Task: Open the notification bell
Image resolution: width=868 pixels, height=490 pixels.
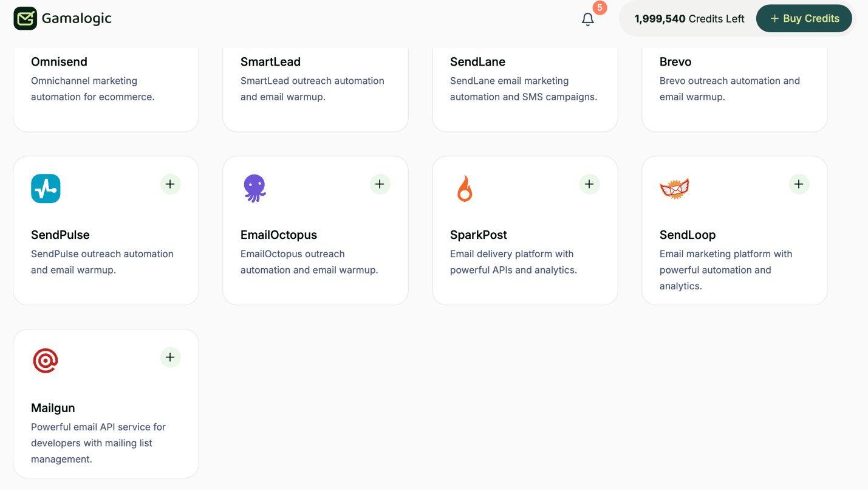Action: click(x=587, y=19)
